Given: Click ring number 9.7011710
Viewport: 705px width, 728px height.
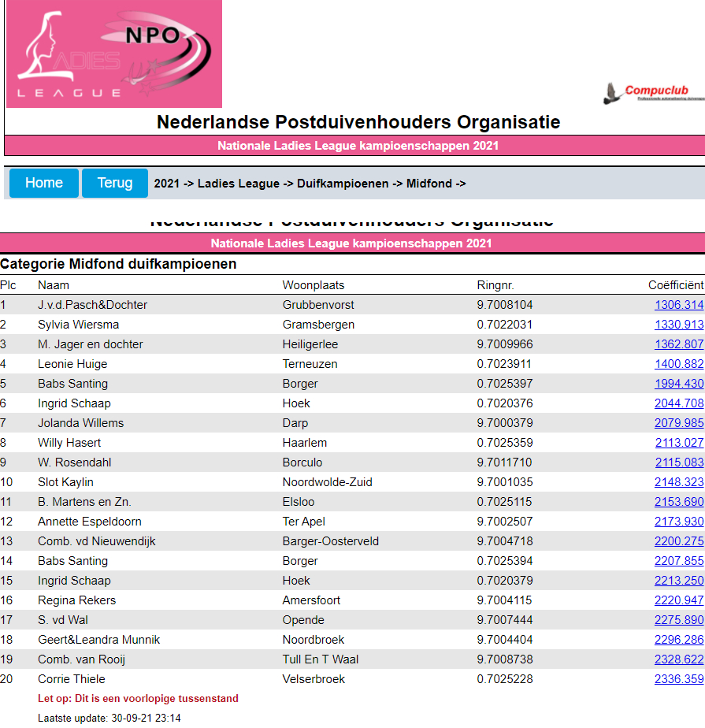Looking at the screenshot, I should point(504,462).
